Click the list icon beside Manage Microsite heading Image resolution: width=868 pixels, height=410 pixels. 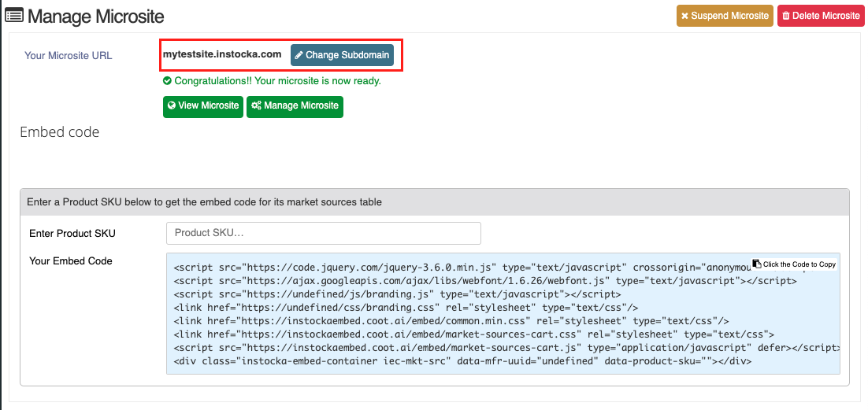point(14,16)
